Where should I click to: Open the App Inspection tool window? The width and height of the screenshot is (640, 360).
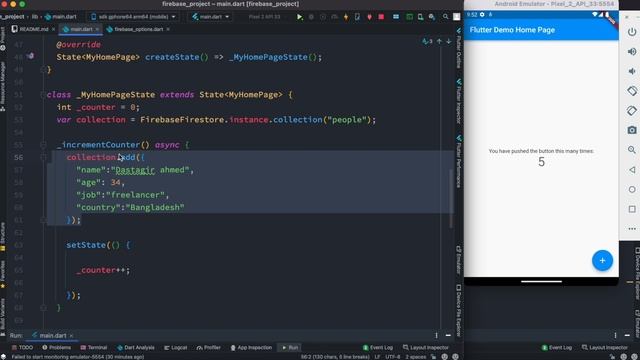coord(251,348)
